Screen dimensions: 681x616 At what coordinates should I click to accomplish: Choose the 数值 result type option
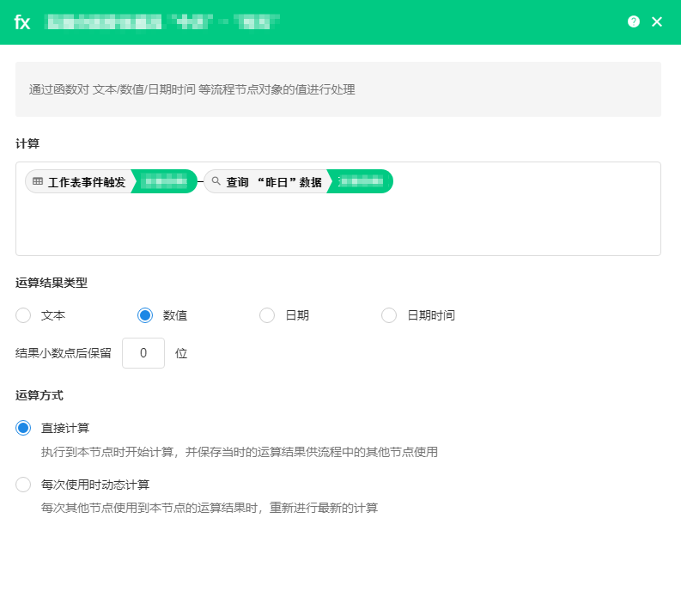point(145,315)
